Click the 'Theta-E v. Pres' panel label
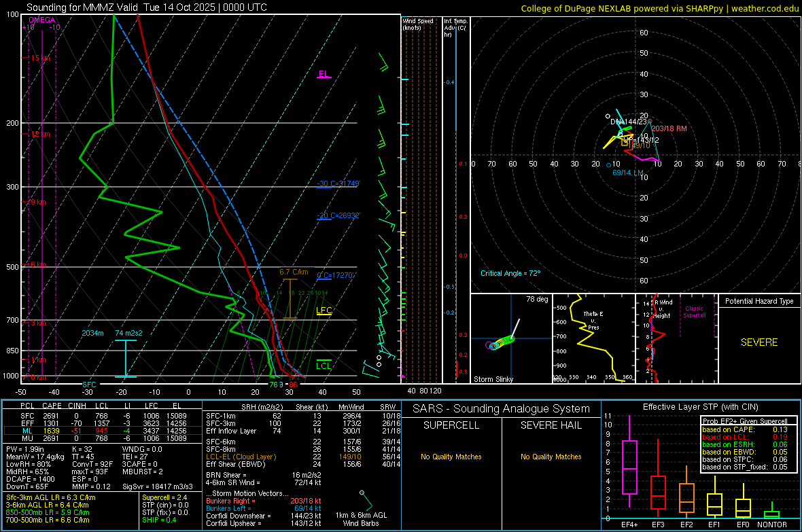This screenshot has height=532, width=802. coord(593,320)
